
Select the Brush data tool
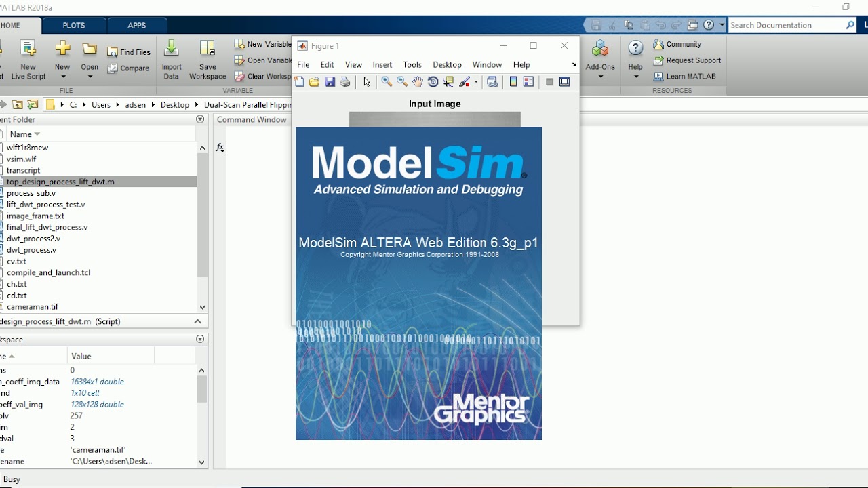coord(465,82)
